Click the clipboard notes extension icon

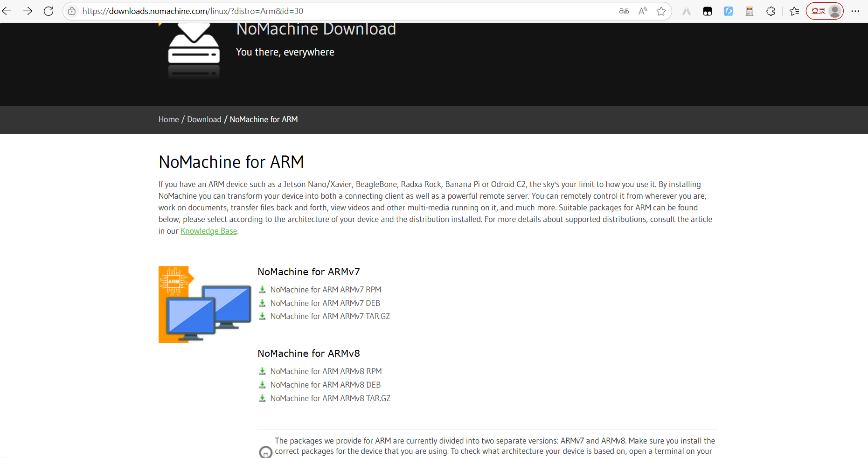point(750,11)
